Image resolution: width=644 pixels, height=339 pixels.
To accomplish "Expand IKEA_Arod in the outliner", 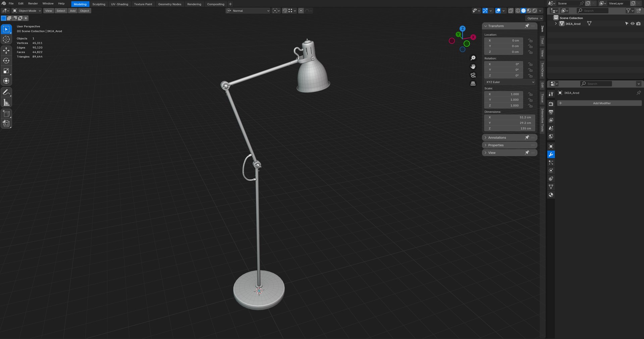I will coord(556,23).
